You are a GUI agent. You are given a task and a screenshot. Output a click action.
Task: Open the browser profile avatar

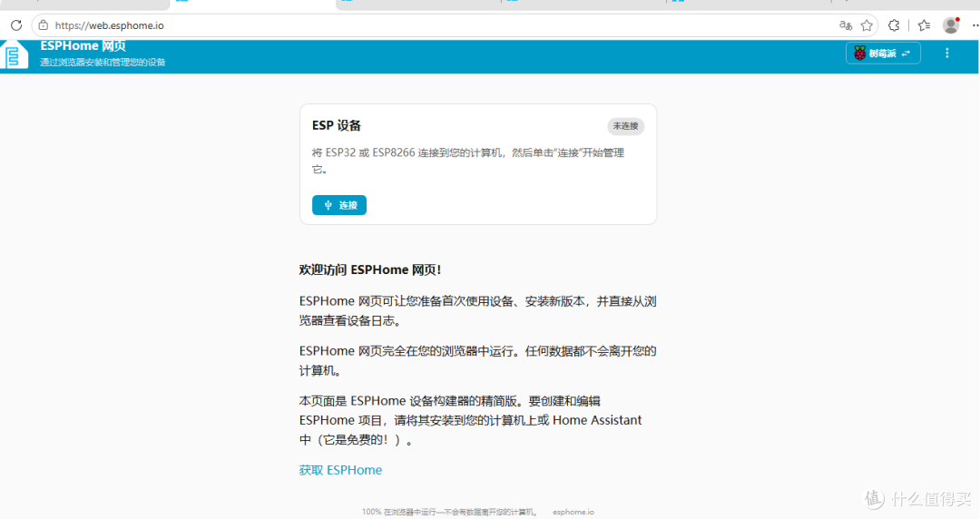click(x=951, y=25)
